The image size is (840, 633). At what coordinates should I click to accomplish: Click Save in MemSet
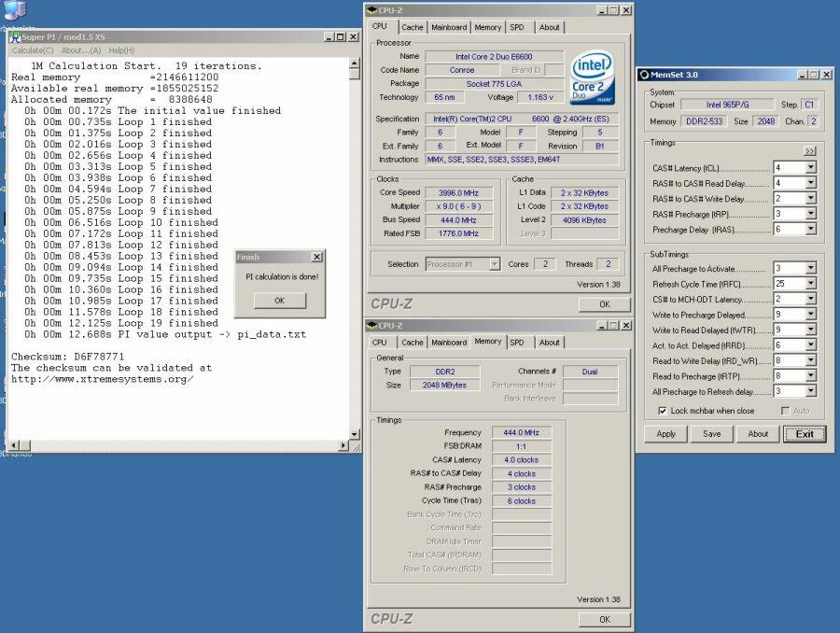coord(712,434)
